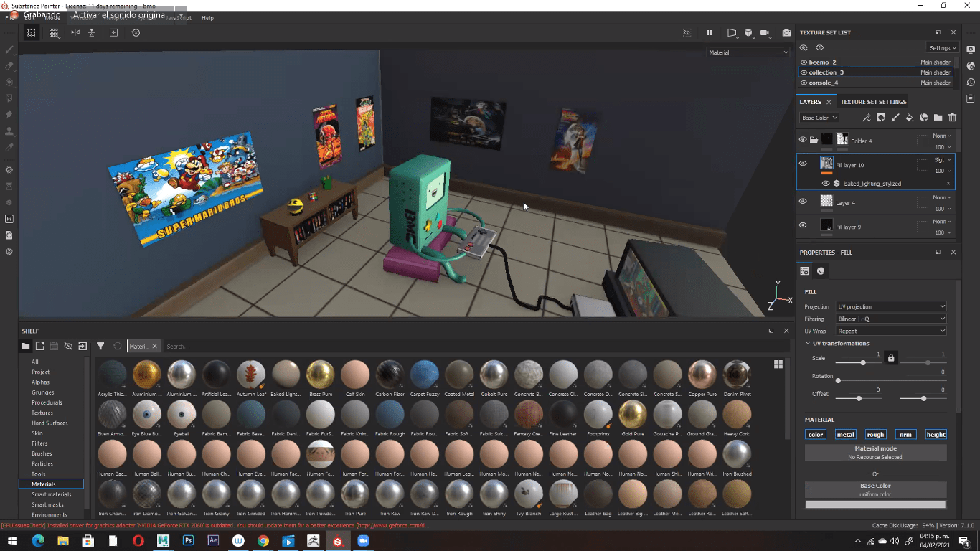Screen dimensions: 980x551
Task: Hide Fill layer 9
Action: pos(803,225)
